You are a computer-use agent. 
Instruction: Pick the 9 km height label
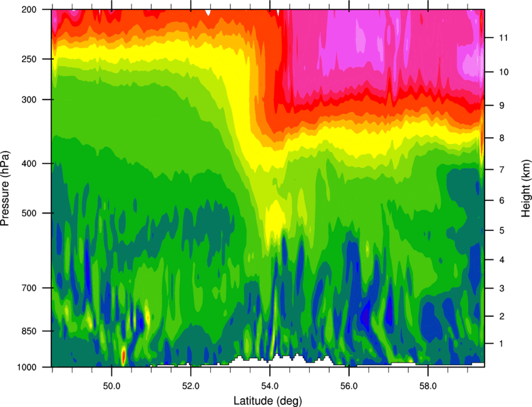pos(502,106)
